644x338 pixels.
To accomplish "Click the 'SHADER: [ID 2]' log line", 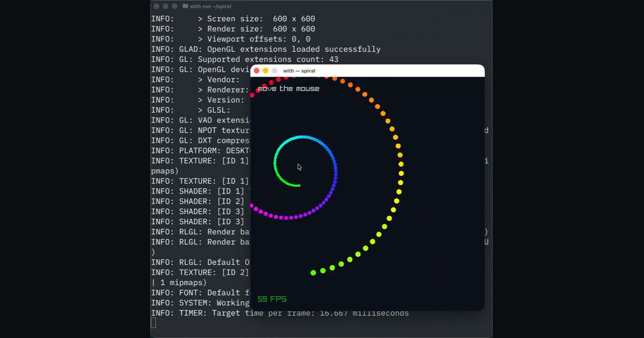I will click(x=197, y=201).
